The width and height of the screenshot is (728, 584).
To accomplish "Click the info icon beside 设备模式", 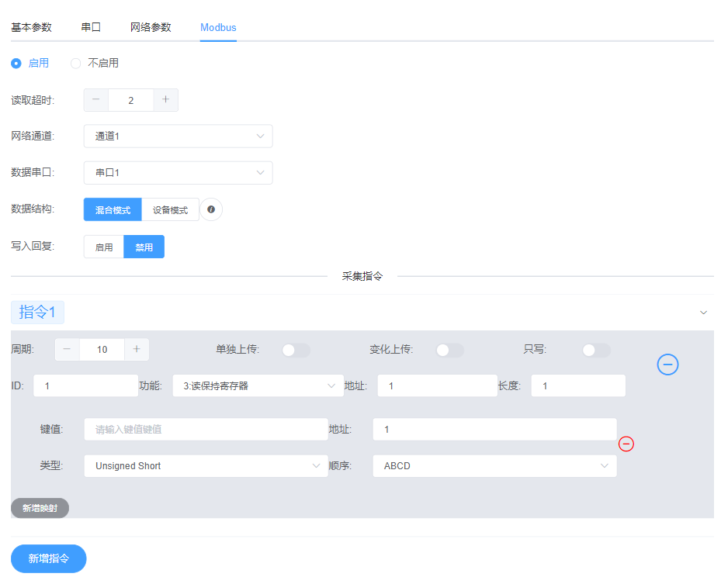I will click(210, 209).
